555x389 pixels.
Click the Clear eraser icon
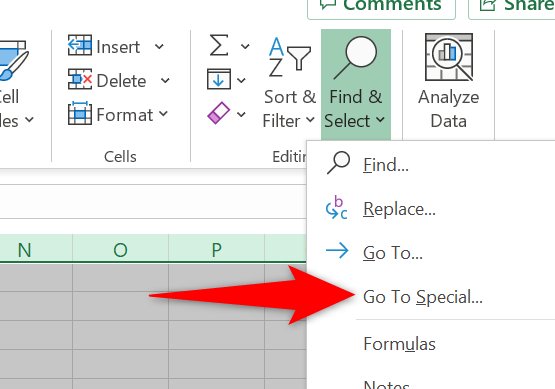219,113
